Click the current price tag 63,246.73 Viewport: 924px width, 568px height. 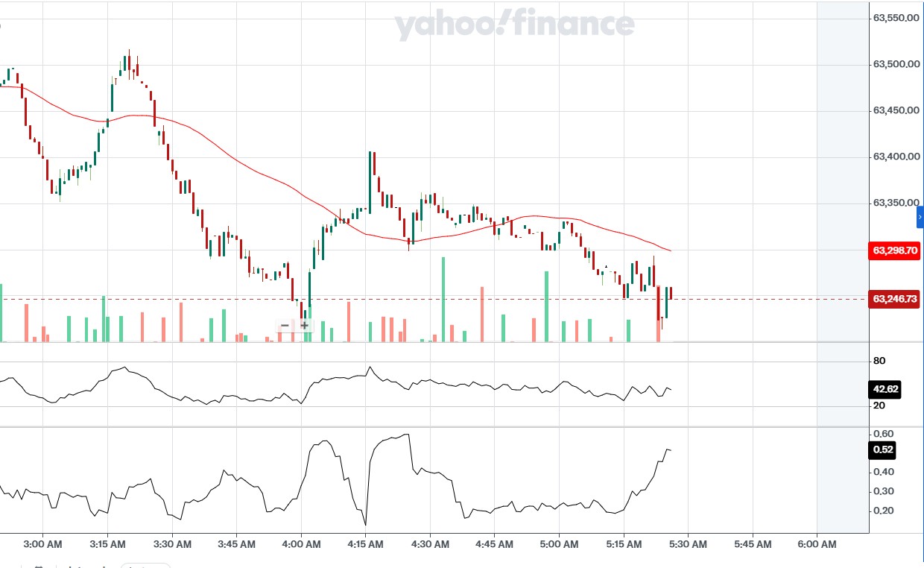[x=895, y=299]
